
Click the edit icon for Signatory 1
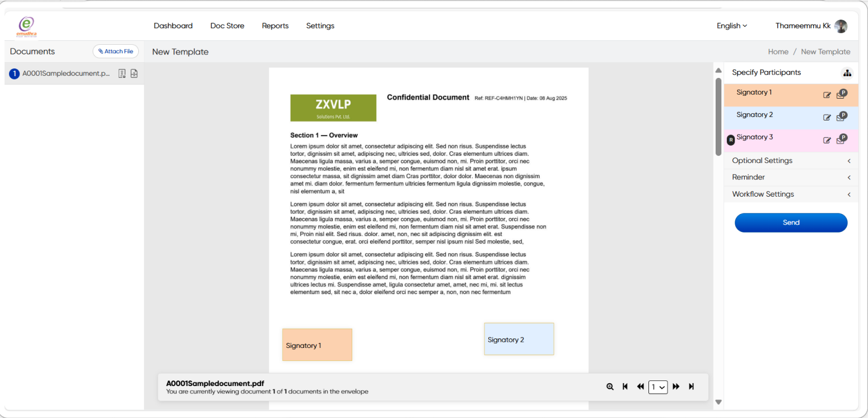[827, 95]
